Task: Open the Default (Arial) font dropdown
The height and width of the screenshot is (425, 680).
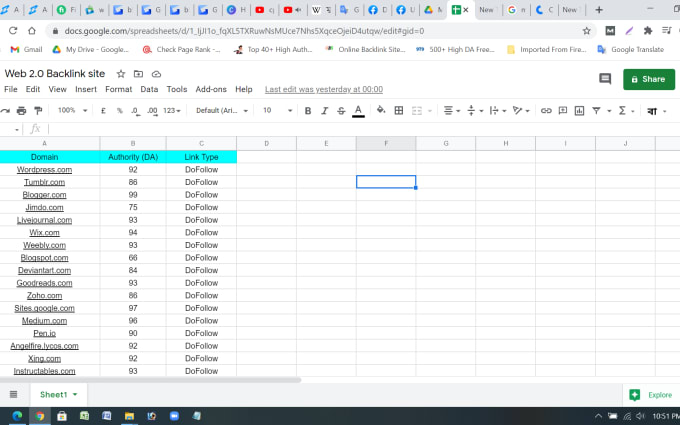Action: coord(222,111)
